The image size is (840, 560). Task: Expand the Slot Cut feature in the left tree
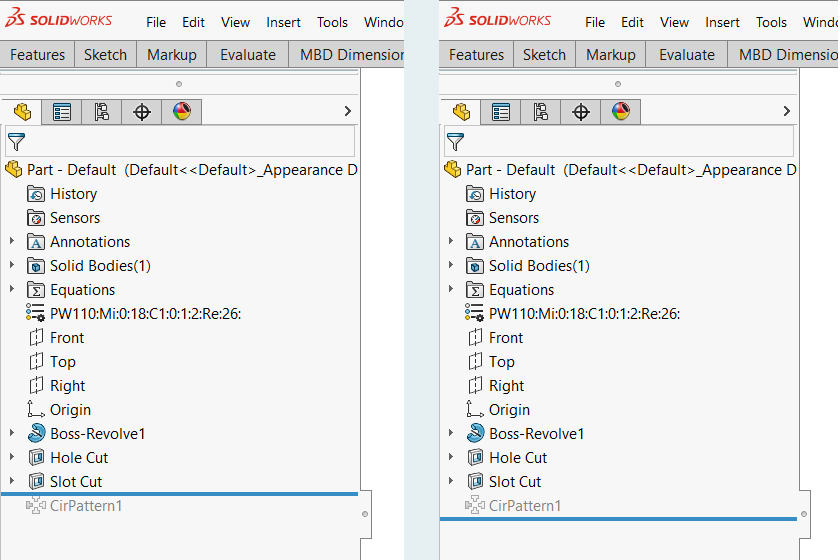coord(12,482)
